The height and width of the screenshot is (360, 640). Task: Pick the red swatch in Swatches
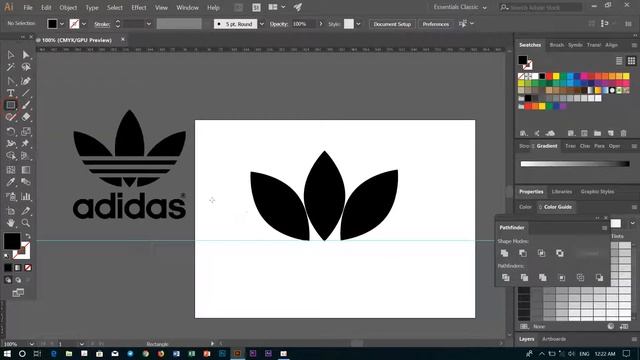[x=549, y=76]
